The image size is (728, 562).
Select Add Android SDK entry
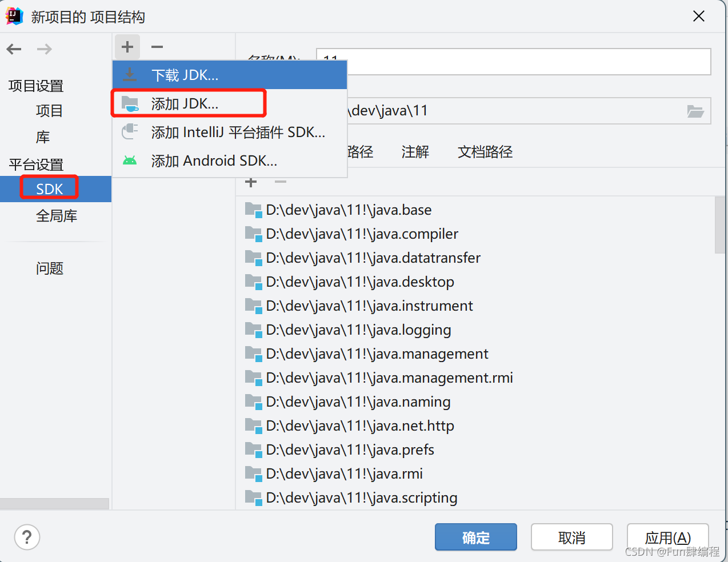(230, 160)
